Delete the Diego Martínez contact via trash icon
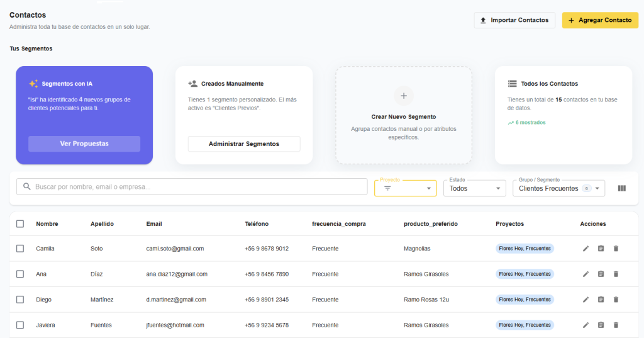644x338 pixels. coord(616,300)
